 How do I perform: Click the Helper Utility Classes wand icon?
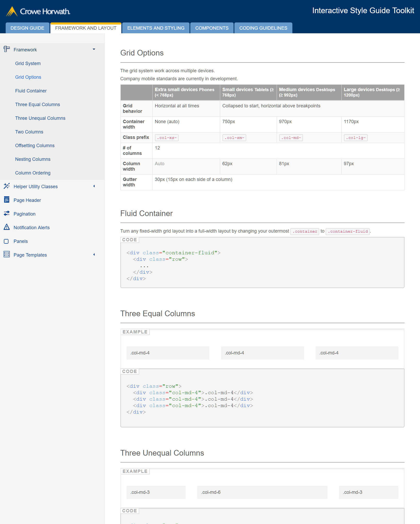[x=7, y=186]
